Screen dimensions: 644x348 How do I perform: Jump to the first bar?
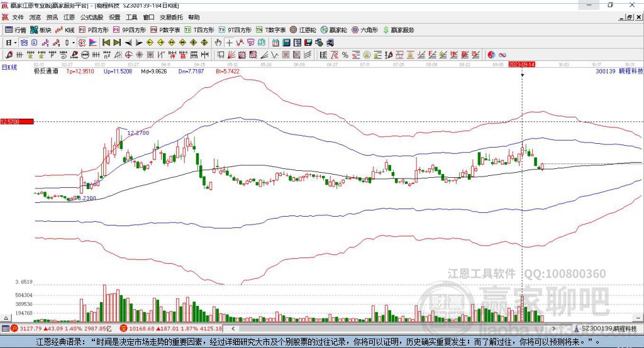point(106,43)
